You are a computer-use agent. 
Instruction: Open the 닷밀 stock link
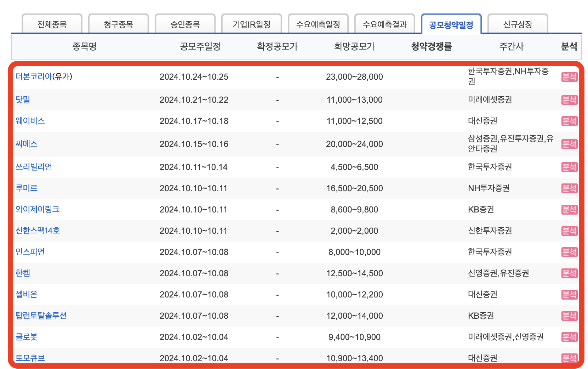point(23,100)
